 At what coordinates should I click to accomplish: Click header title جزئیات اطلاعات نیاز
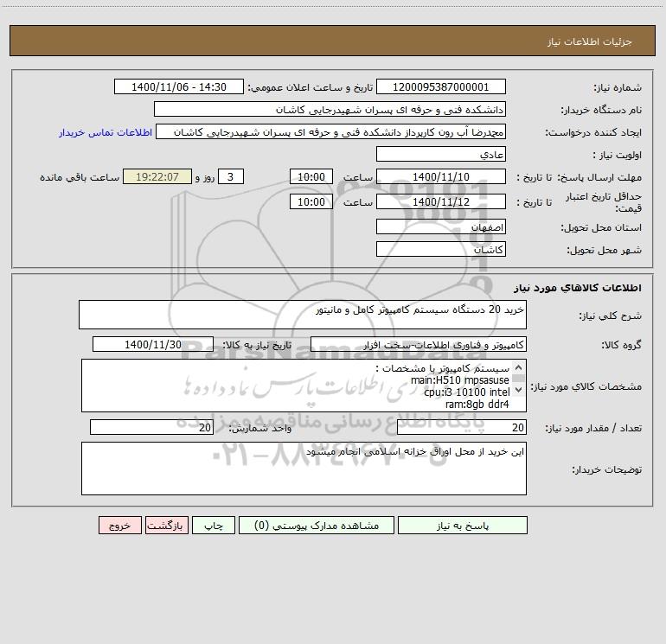[x=590, y=41]
